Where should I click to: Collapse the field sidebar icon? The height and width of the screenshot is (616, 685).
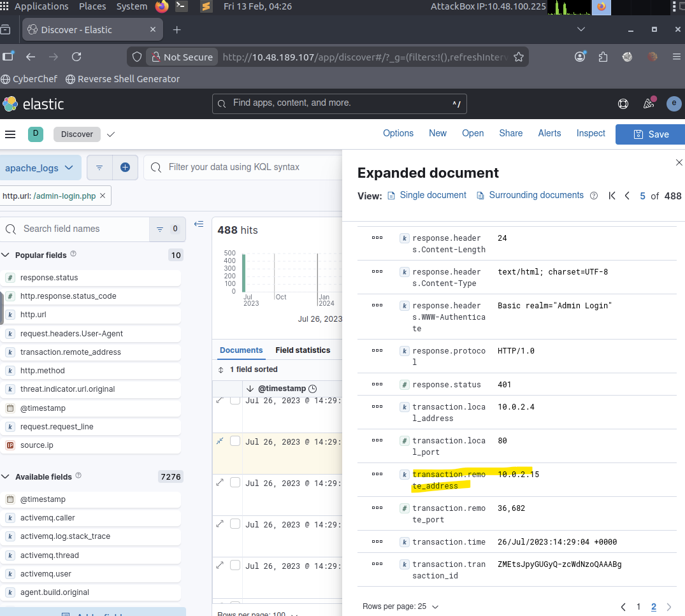coord(199,224)
